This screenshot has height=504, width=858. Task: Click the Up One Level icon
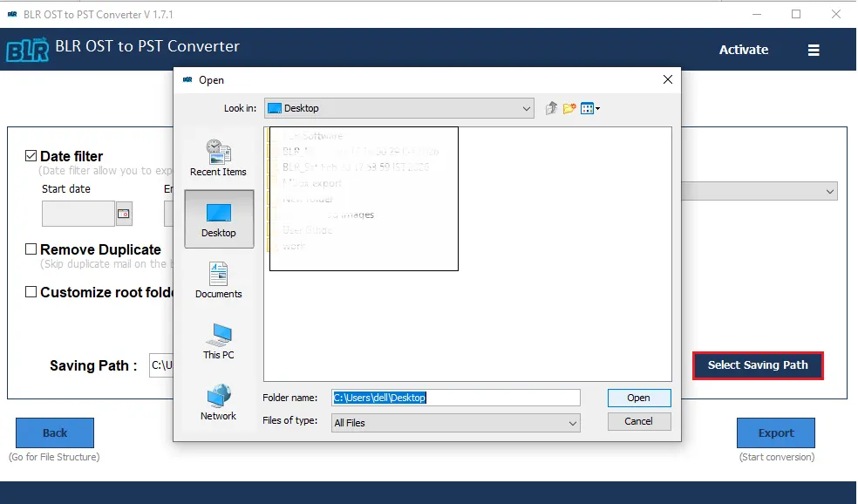pos(551,108)
